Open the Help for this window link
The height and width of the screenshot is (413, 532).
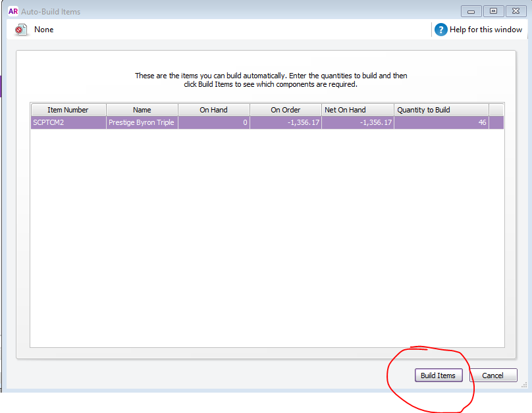pos(485,30)
